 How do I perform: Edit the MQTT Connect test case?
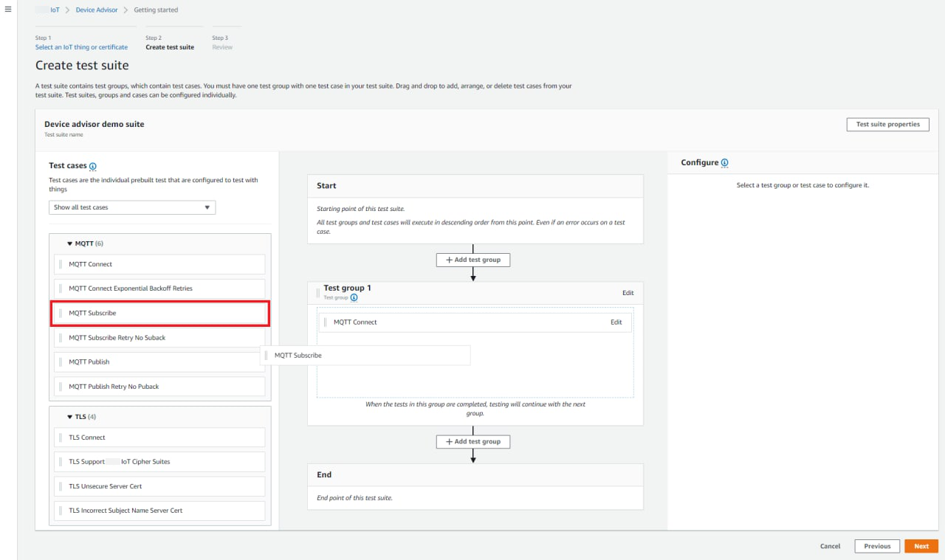[x=616, y=322]
